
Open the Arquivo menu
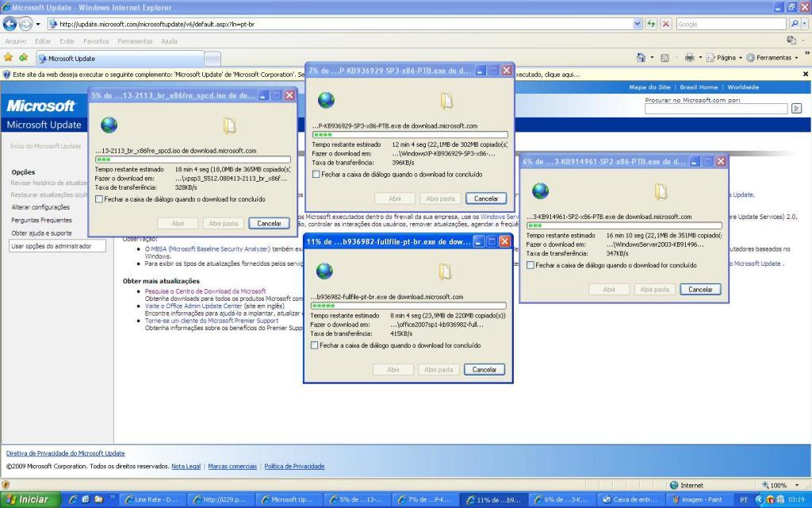[x=16, y=41]
